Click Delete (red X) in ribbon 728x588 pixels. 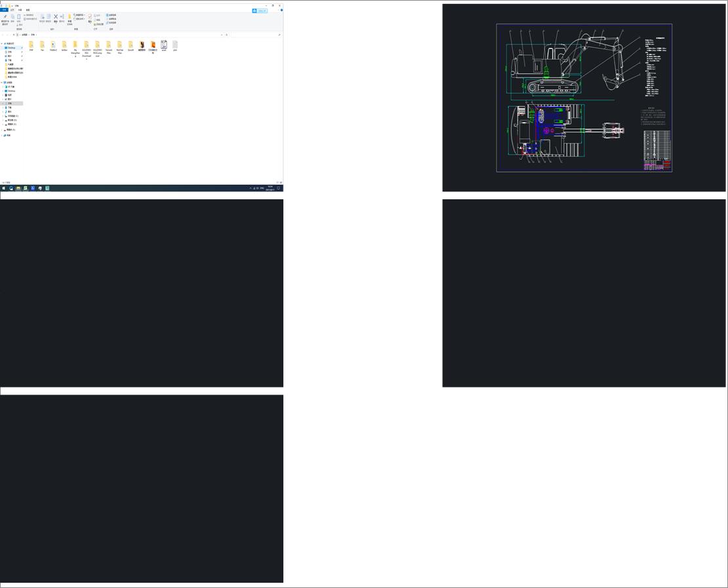pos(56,18)
